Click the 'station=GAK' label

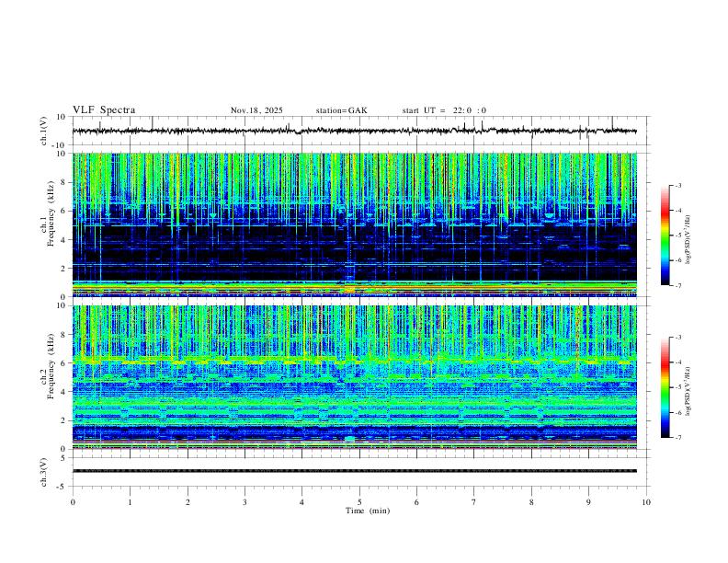[341, 110]
